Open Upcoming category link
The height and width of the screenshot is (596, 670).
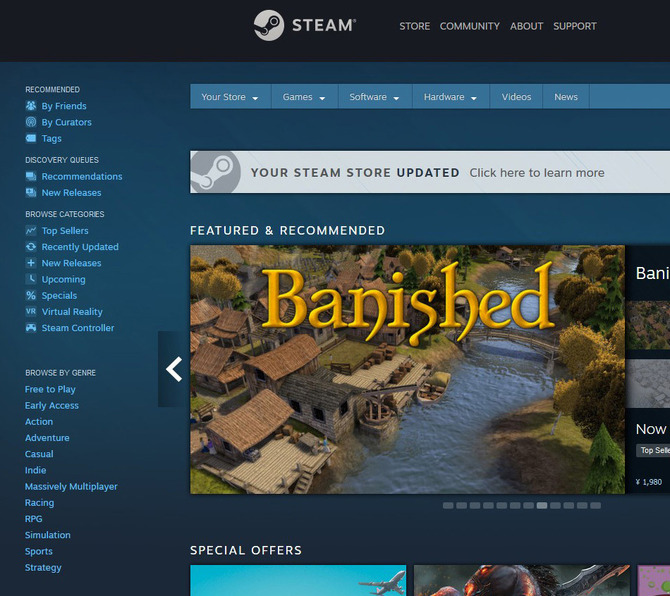click(x=64, y=279)
